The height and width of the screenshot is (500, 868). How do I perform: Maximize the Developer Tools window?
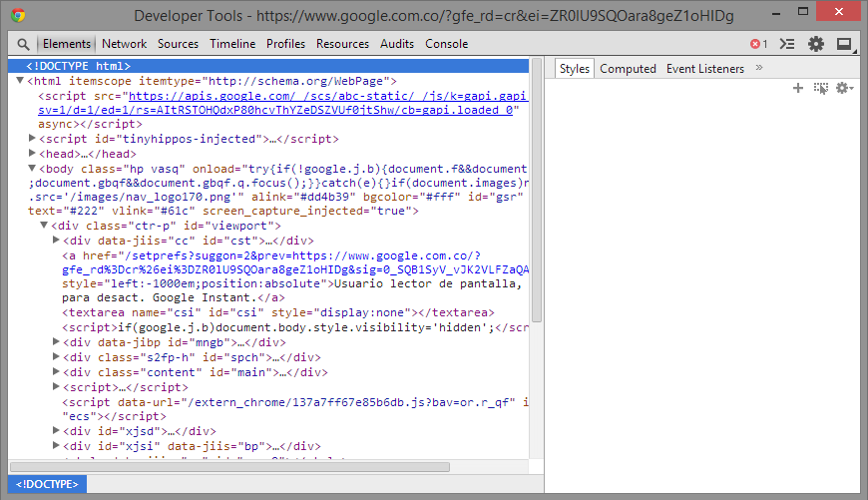(x=803, y=12)
